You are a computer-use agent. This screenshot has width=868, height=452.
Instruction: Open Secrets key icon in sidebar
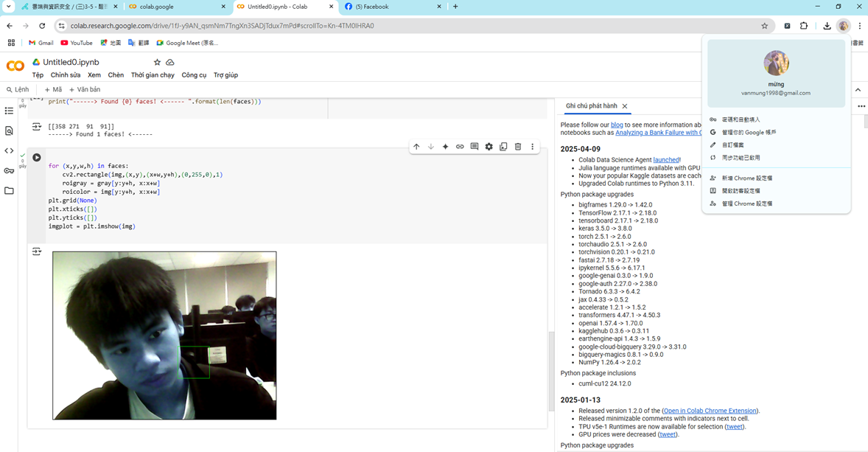9,171
